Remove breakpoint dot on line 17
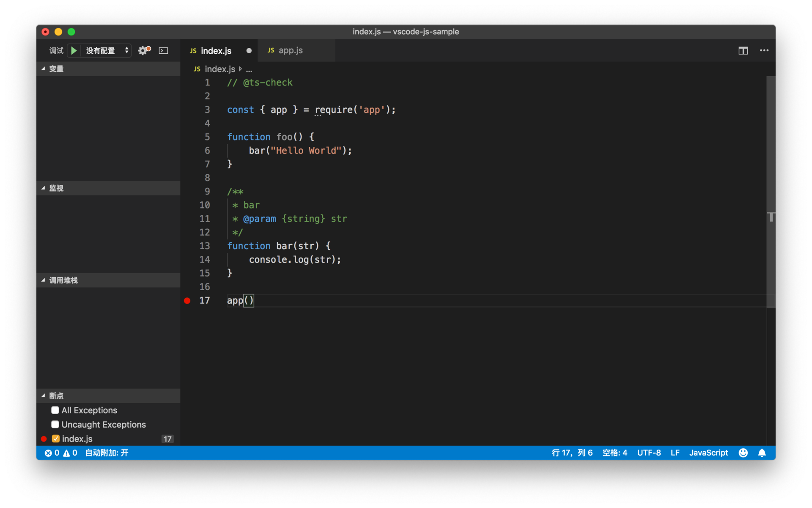This screenshot has height=508, width=812. [x=187, y=301]
